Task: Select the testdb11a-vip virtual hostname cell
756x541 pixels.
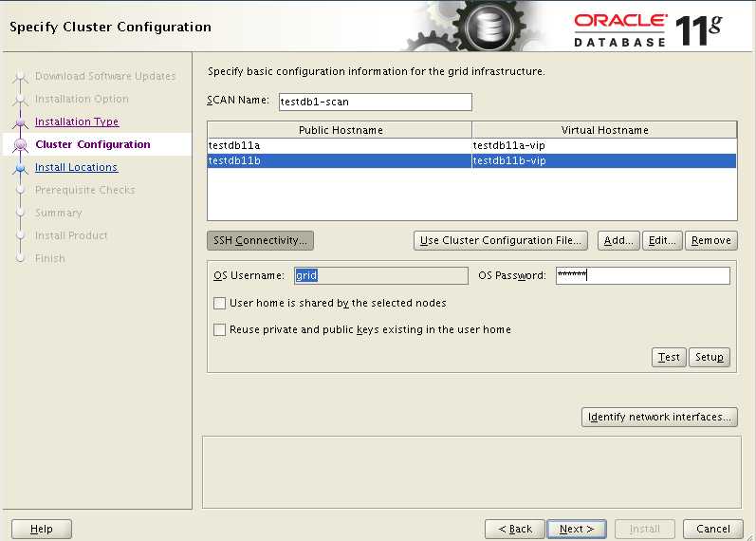Action: 604,145
